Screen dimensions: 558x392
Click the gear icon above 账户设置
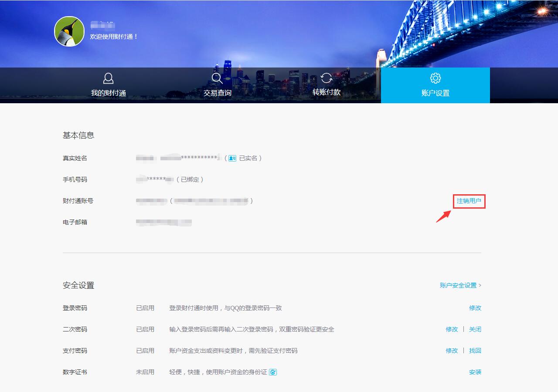(x=435, y=78)
